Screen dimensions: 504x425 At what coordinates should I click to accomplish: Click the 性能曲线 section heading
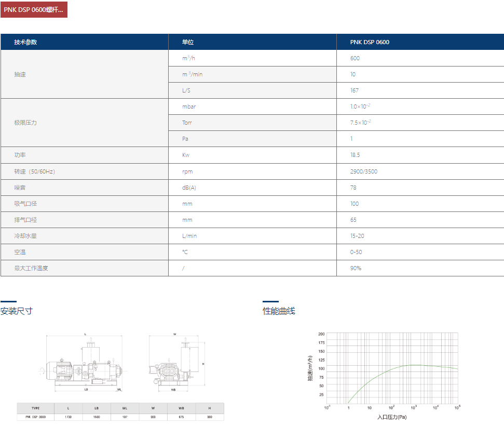click(x=279, y=311)
